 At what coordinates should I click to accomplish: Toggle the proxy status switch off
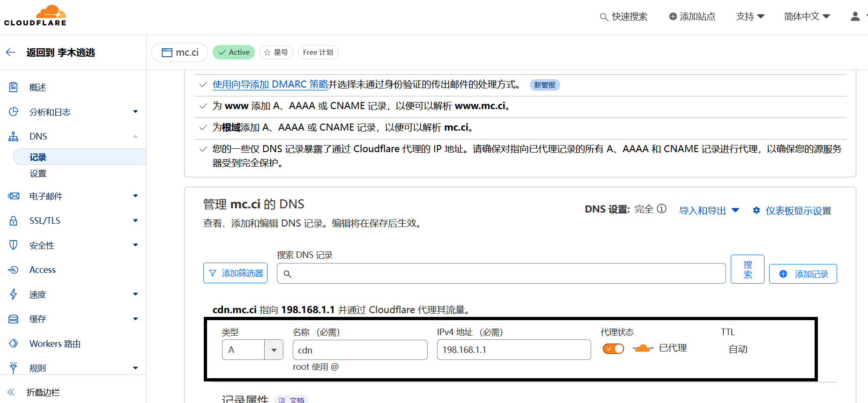pyautogui.click(x=613, y=349)
